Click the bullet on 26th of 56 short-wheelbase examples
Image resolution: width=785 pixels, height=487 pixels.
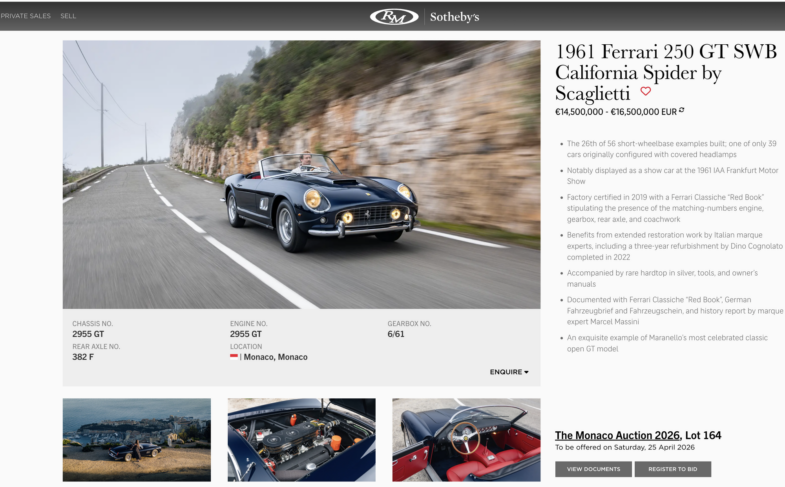click(x=671, y=149)
